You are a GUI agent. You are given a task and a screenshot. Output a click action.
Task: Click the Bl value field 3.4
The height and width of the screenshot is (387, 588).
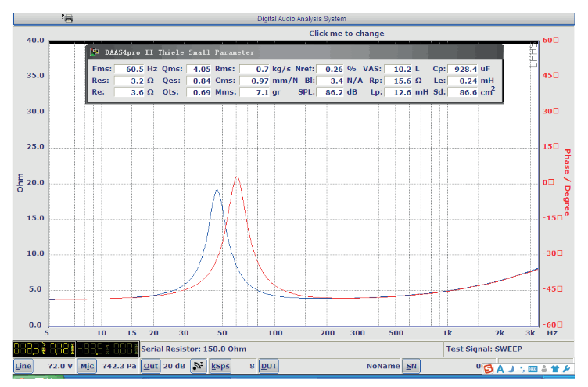[x=330, y=81]
